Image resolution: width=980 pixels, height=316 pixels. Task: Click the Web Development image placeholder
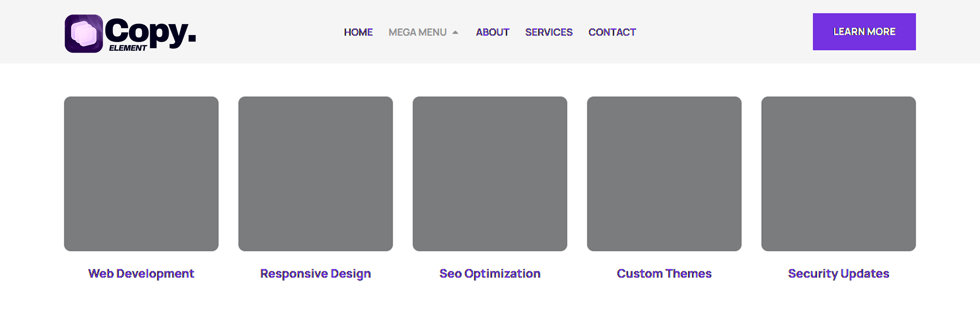point(141,174)
